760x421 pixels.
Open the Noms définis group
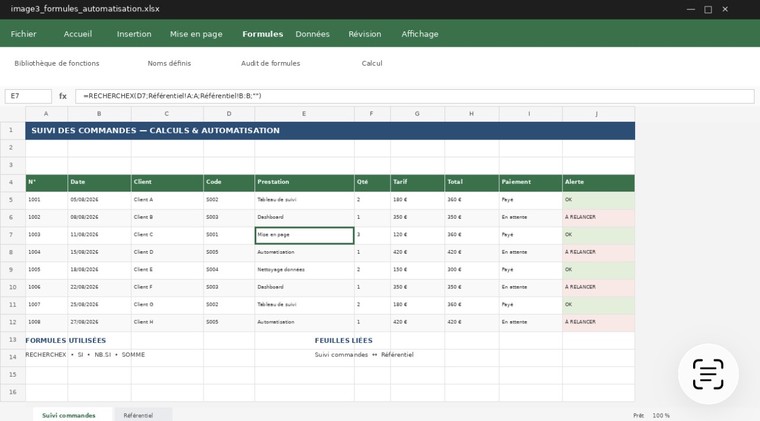click(169, 63)
